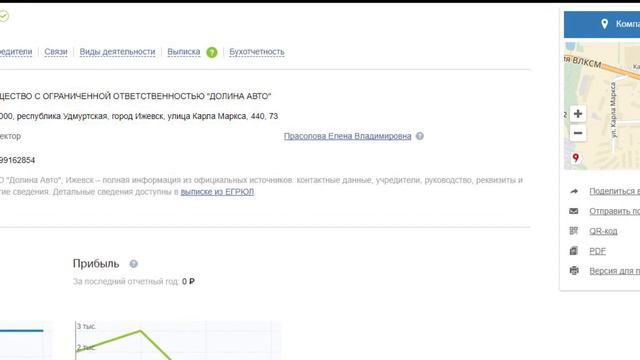Click the "2 тыс." chart axis label

87,348
